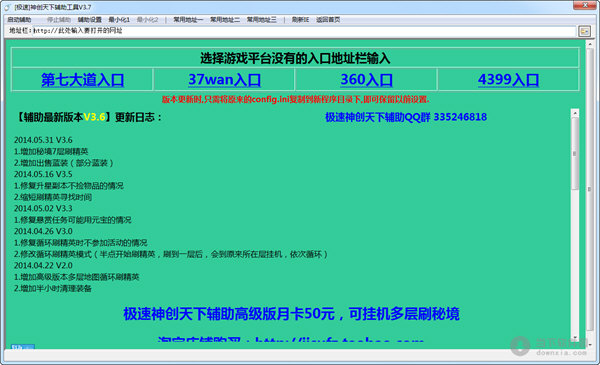Image resolution: width=600 pixels, height=365 pixels.
Task: Click the 1.修复循环刷精英时不参加活动的情况 line
Action: click(x=80, y=243)
